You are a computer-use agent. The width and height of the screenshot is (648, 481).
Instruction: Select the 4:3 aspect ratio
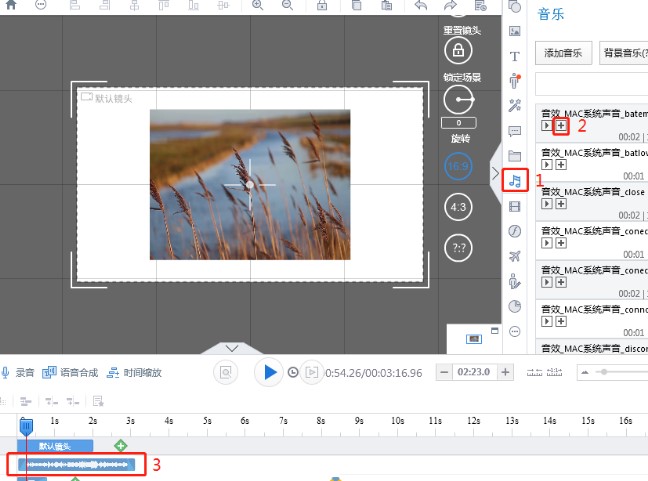tap(458, 207)
